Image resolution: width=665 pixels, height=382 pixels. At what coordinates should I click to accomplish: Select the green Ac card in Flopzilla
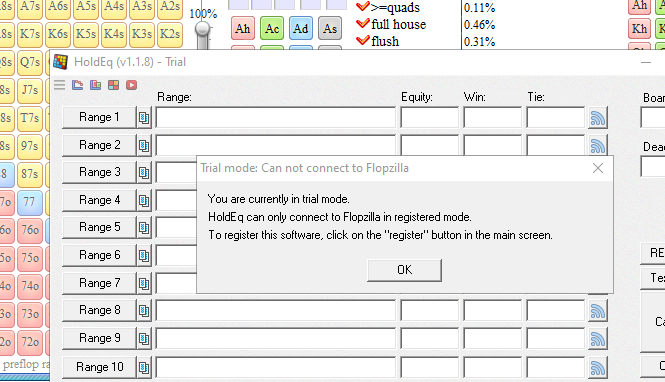tap(272, 28)
